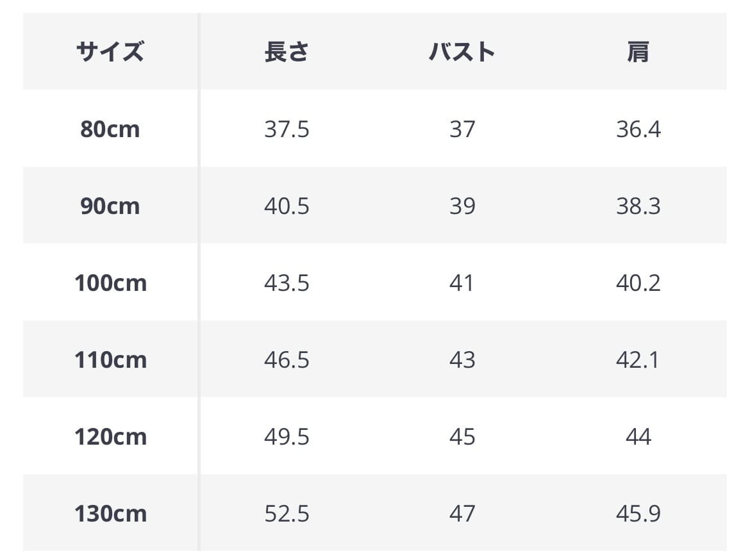Select the 130cm size row label
Image resolution: width=750 pixels, height=560 pixels.
tap(110, 514)
